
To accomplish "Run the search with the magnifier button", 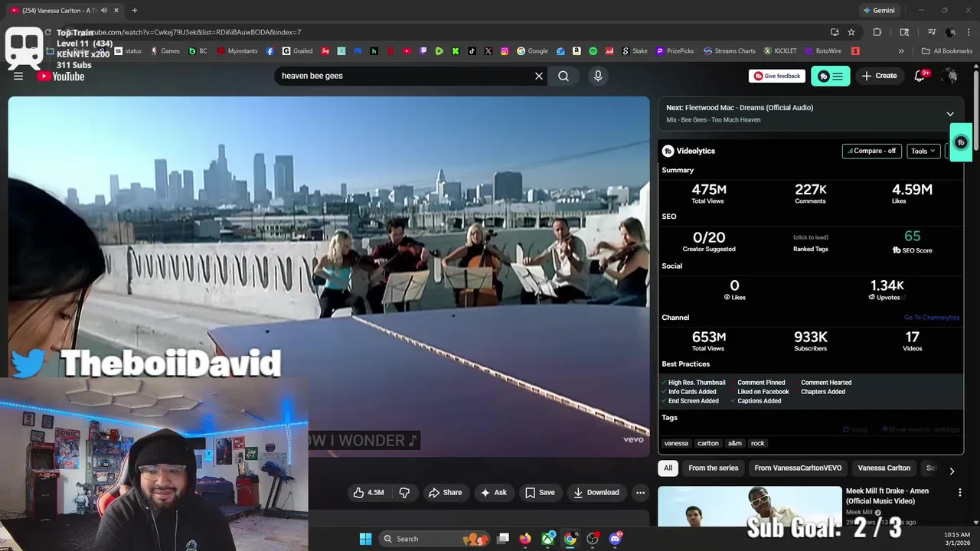I will pyautogui.click(x=563, y=76).
